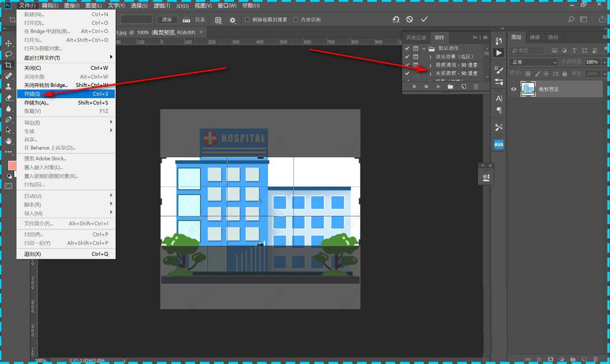Choose 打印(P)... in the File menu

click(x=66, y=234)
